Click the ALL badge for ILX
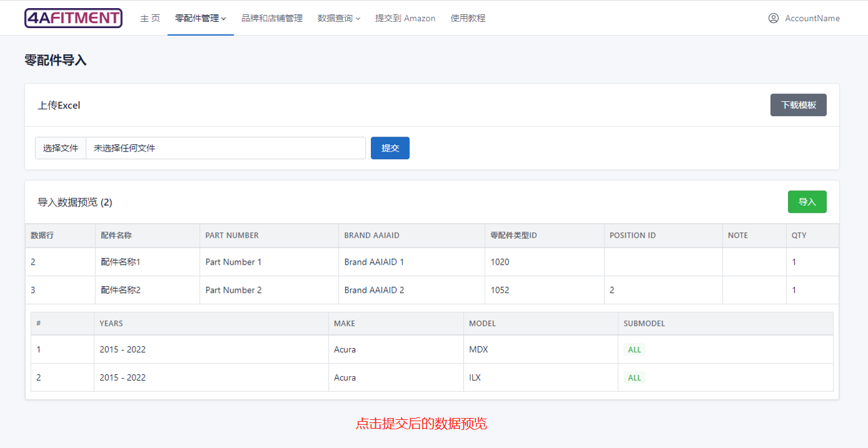This screenshot has height=448, width=868. [x=634, y=377]
